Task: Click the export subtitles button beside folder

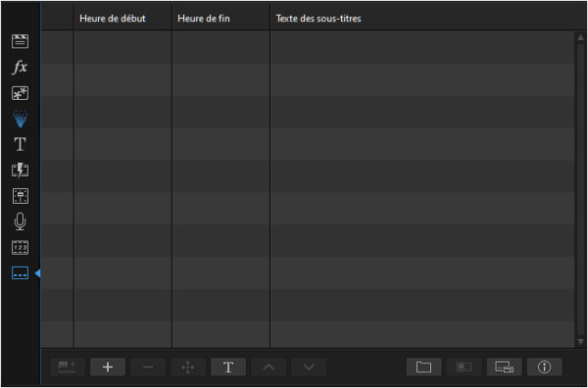Action: (x=464, y=367)
